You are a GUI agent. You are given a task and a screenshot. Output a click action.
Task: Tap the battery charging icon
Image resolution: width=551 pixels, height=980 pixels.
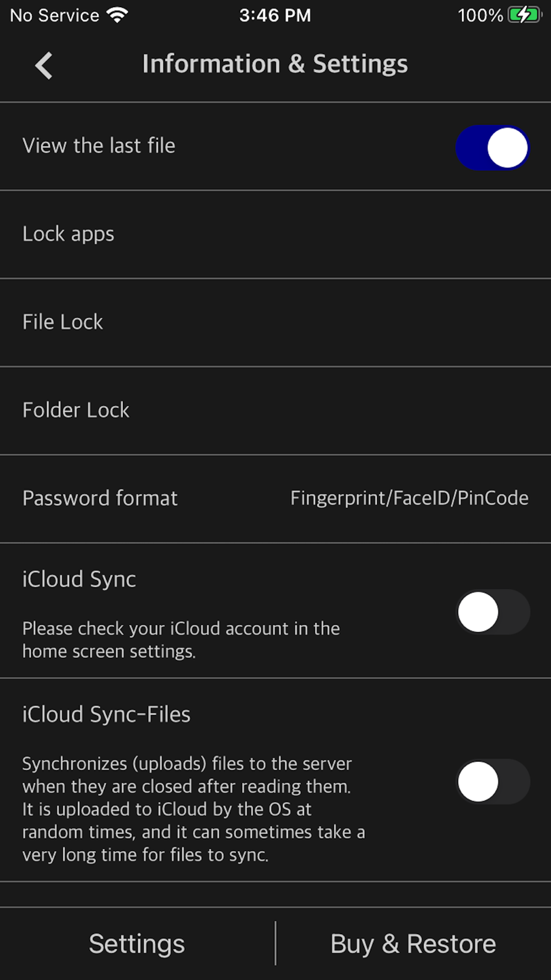(x=524, y=15)
